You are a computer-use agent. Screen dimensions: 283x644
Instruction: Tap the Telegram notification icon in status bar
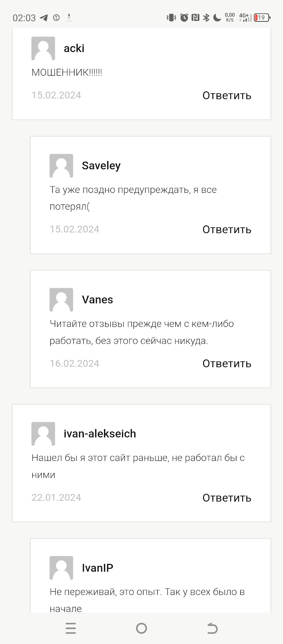coord(44,18)
